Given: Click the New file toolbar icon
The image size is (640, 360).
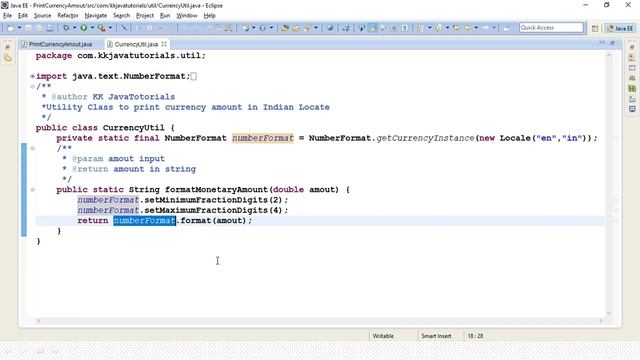Looking at the screenshot, I should tap(11, 28).
